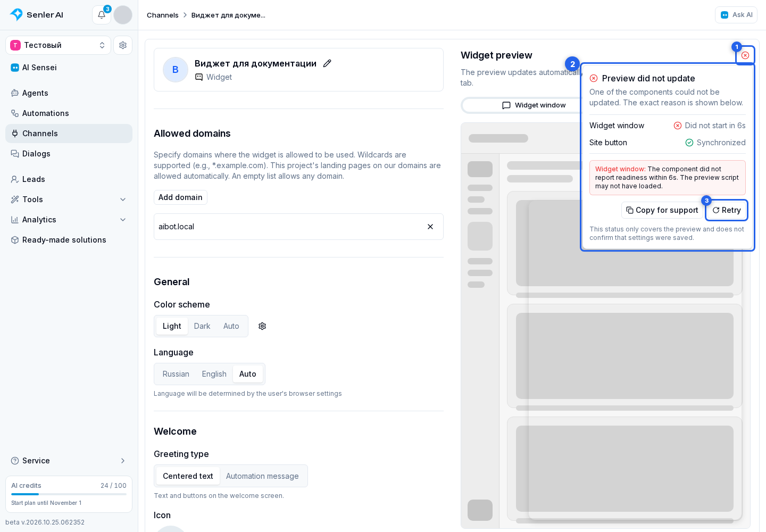
Task: Open Ready-made solutions
Action: point(69,240)
